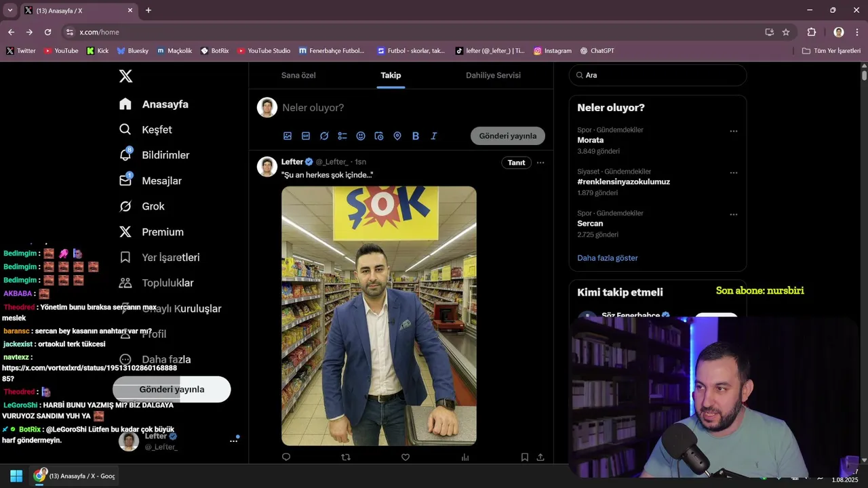View tweet analytics icon
This screenshot has width=868, height=488.
coord(465,457)
